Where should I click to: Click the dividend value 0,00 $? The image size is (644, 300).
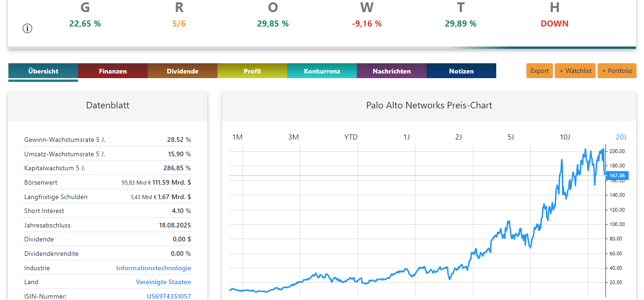pos(181,239)
